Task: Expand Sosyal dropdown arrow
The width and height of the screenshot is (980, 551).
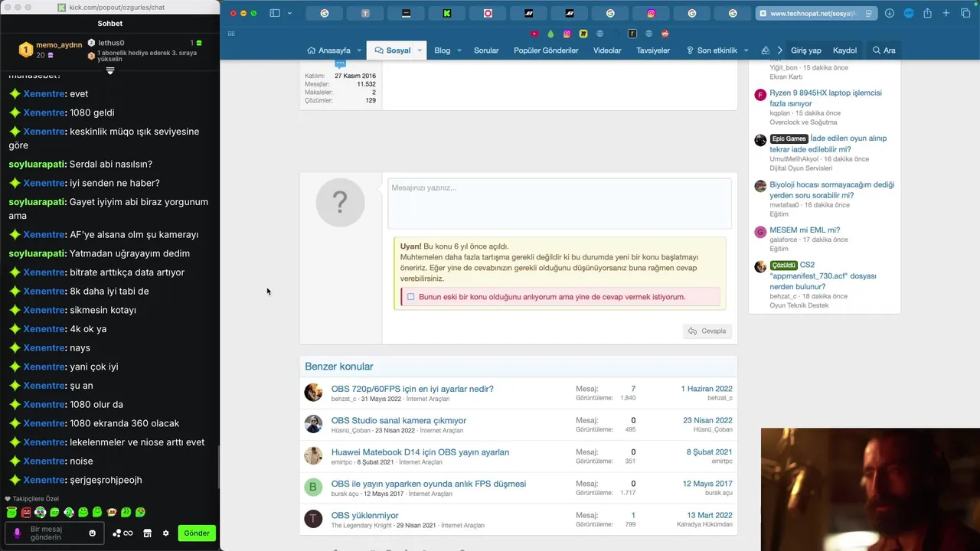Action: click(x=420, y=51)
